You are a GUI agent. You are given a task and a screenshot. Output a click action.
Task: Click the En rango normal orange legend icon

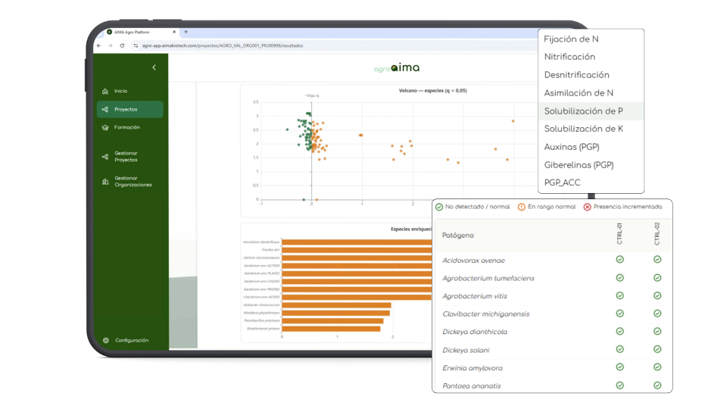pyautogui.click(x=522, y=207)
